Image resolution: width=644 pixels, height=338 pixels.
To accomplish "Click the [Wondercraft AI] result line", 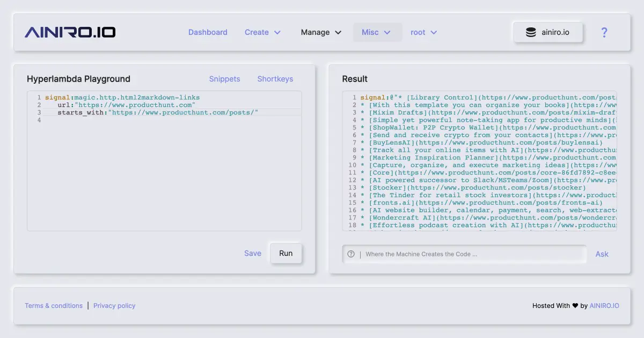I will tap(488, 218).
